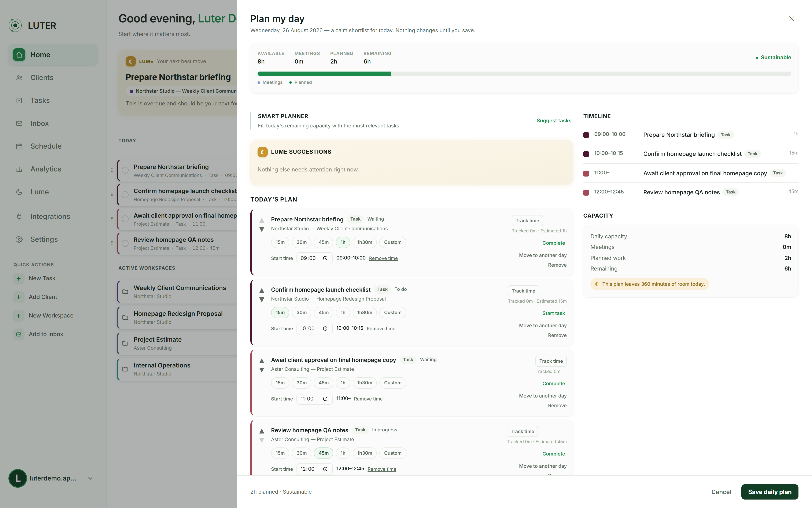Open the Integrations sidebar item
This screenshot has width=812, height=508.
[53, 216]
